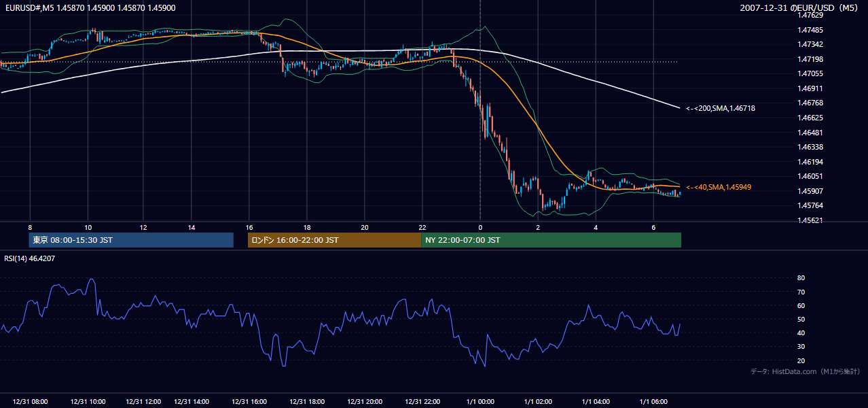Image resolution: width=868 pixels, height=408 pixels.
Task: Click price axis label 1.46481
Action: pos(810,133)
